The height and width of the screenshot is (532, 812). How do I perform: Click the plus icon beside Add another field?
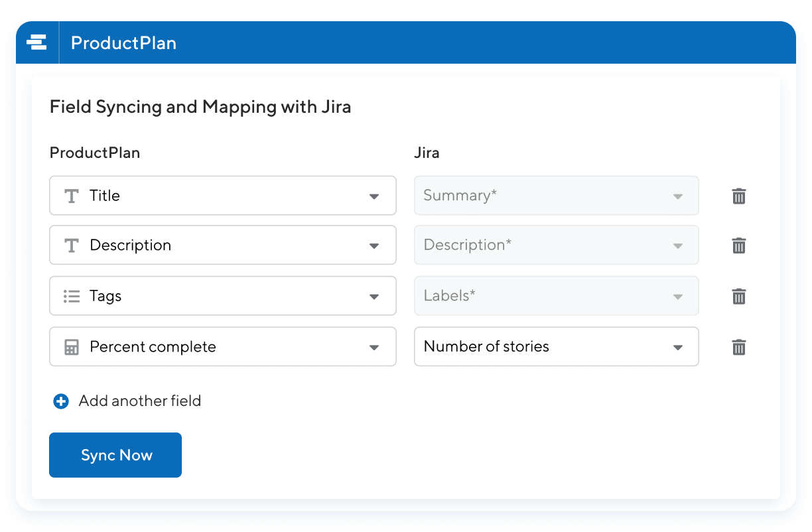tap(61, 401)
